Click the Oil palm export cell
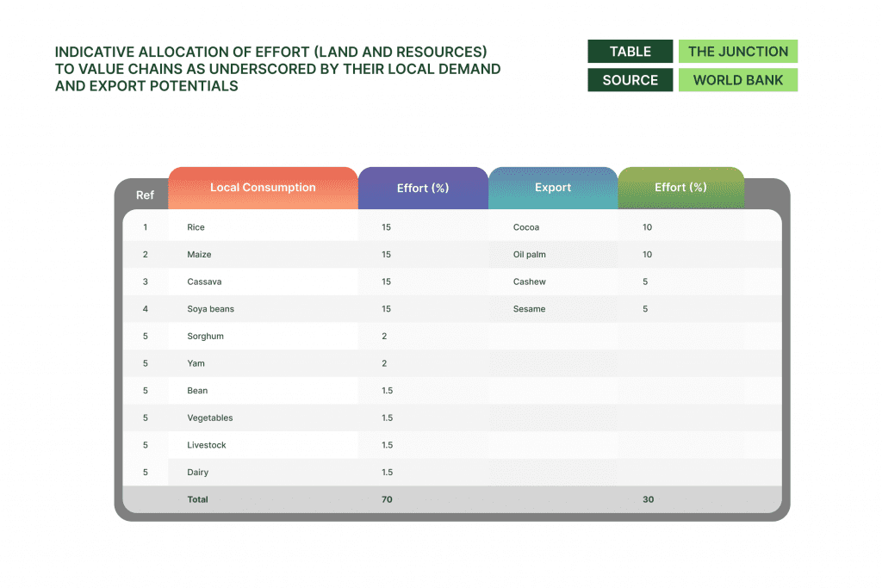 (530, 254)
